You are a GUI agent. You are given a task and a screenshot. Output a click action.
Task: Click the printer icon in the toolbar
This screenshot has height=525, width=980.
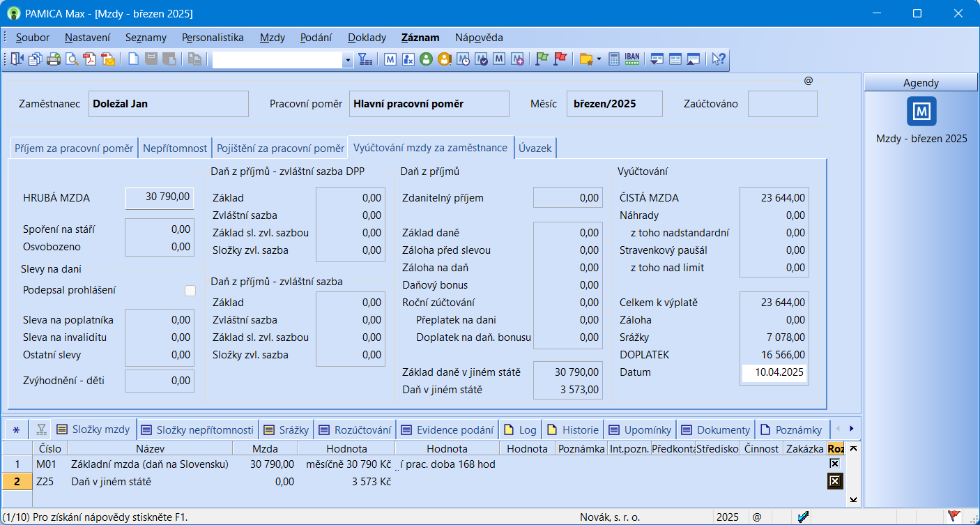click(54, 60)
